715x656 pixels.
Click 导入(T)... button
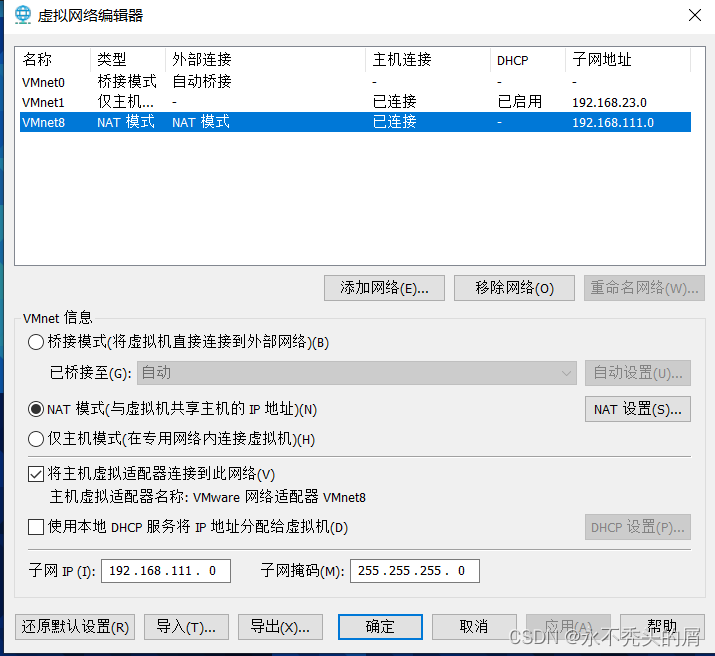186,627
